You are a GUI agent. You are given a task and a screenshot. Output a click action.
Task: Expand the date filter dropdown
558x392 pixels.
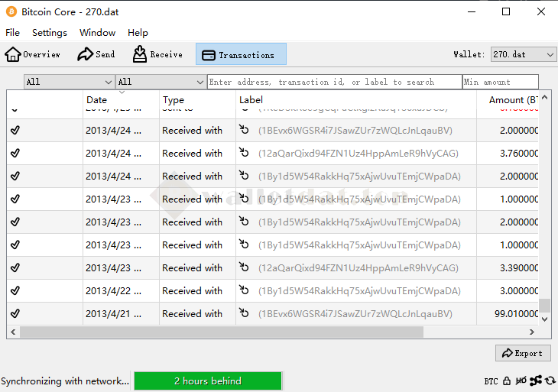coord(69,82)
